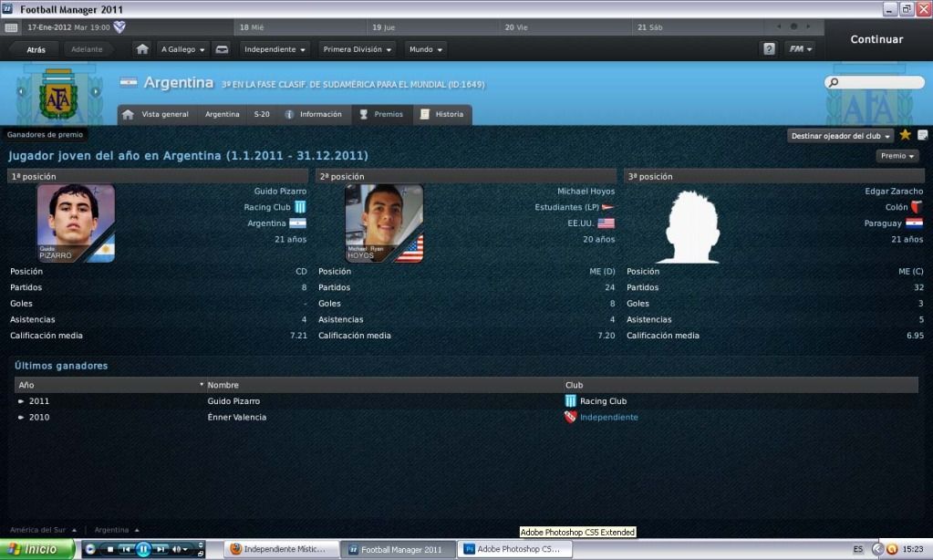
Task: Open the Historia tab
Action: (x=442, y=114)
